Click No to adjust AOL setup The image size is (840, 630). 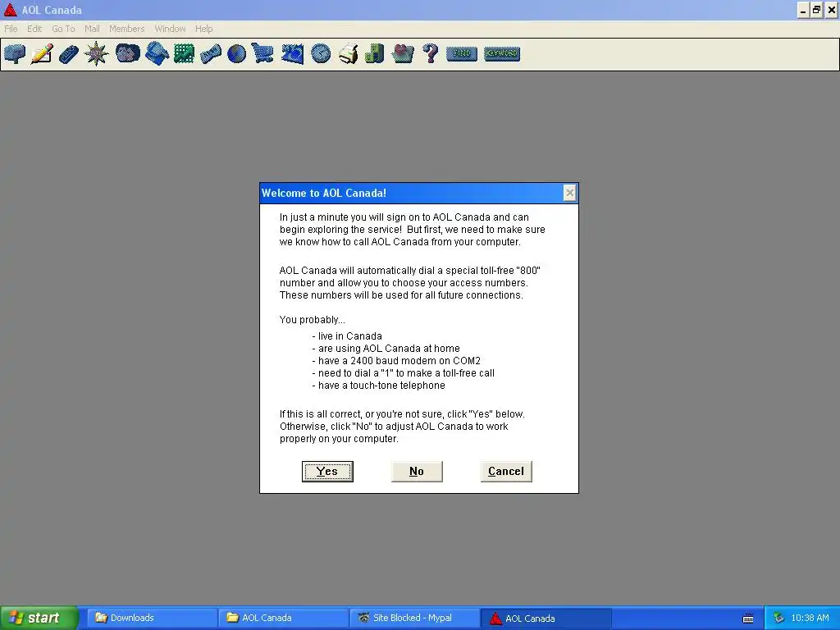tap(417, 472)
